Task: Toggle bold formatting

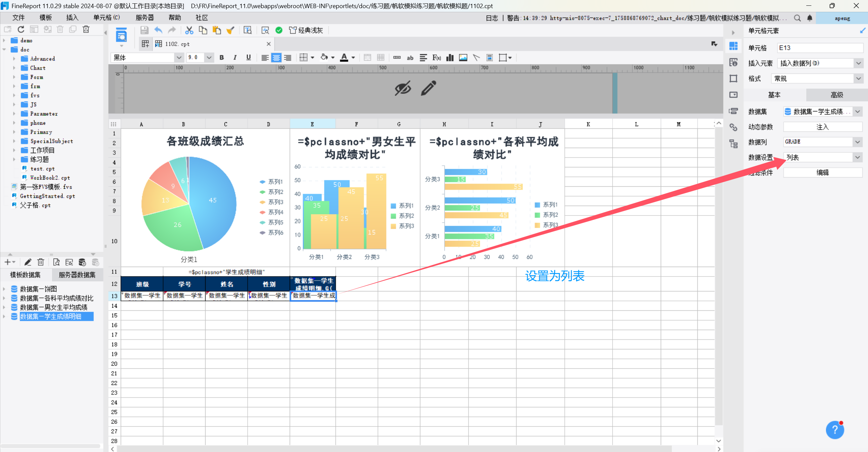Action: click(221, 58)
